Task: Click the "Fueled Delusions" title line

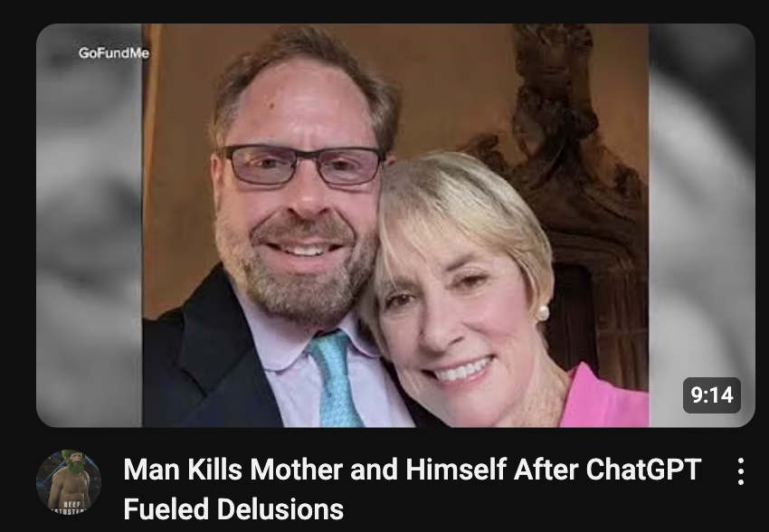Action: coord(233,509)
